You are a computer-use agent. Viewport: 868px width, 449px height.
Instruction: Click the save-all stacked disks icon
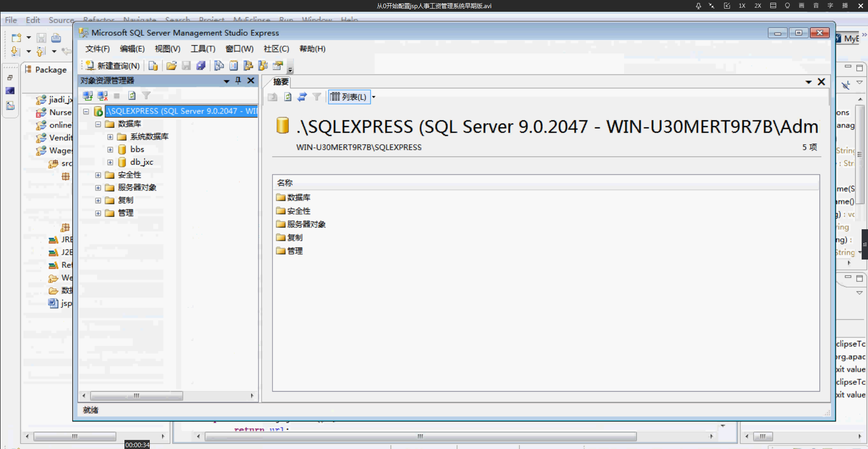(201, 66)
